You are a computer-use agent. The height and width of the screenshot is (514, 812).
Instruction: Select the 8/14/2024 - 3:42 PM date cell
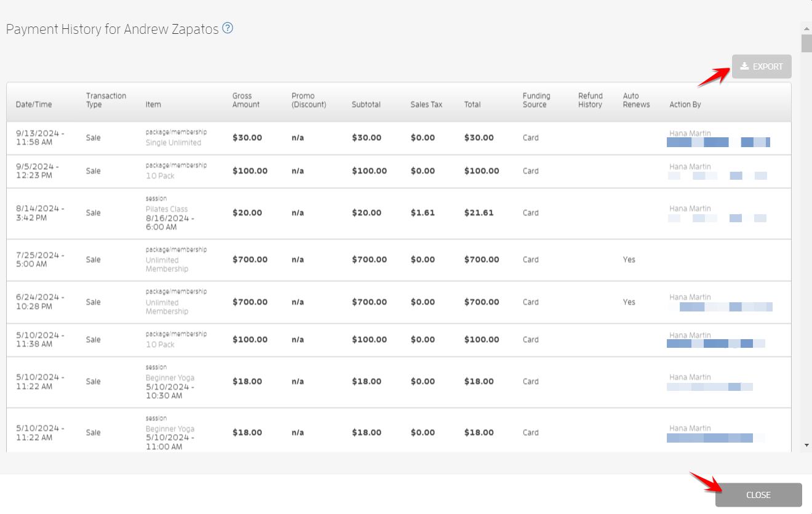click(40, 213)
